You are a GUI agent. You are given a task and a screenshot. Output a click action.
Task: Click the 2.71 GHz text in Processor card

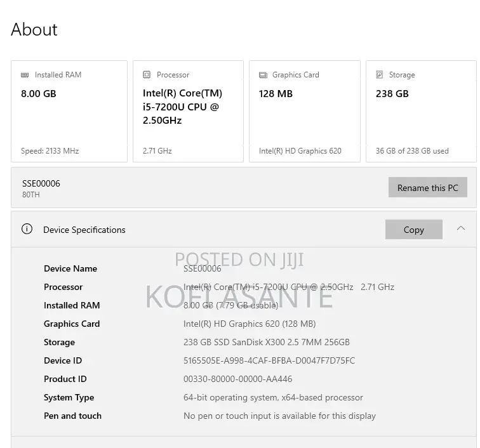click(157, 151)
